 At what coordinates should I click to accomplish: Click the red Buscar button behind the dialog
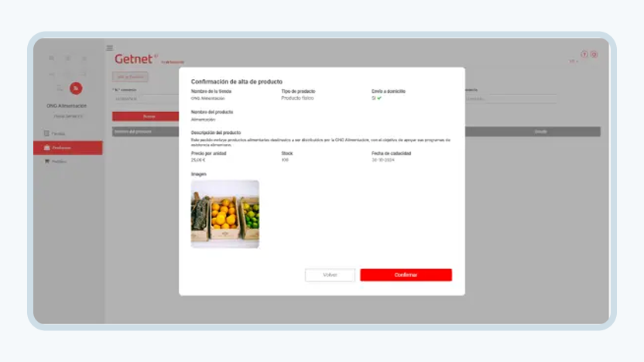[x=146, y=117]
